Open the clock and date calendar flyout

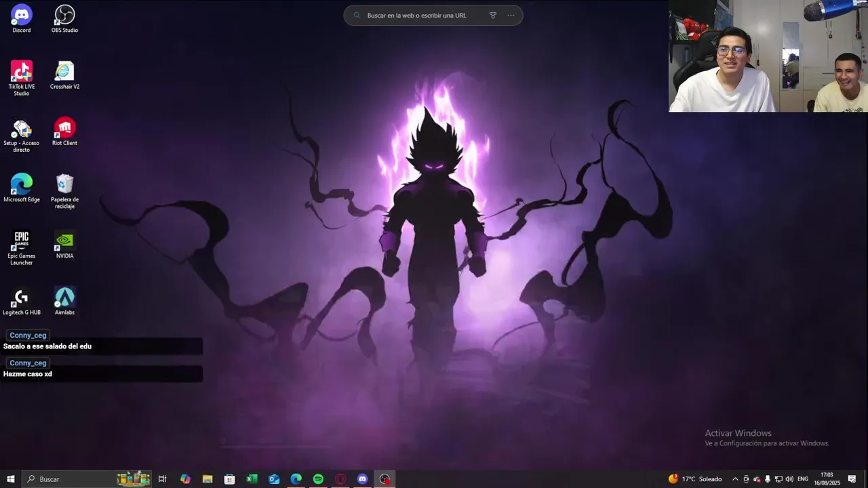point(827,479)
